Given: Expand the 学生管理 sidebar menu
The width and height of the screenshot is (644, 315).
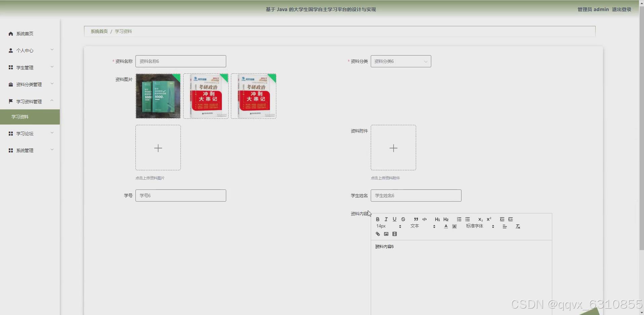Looking at the screenshot, I should point(30,68).
